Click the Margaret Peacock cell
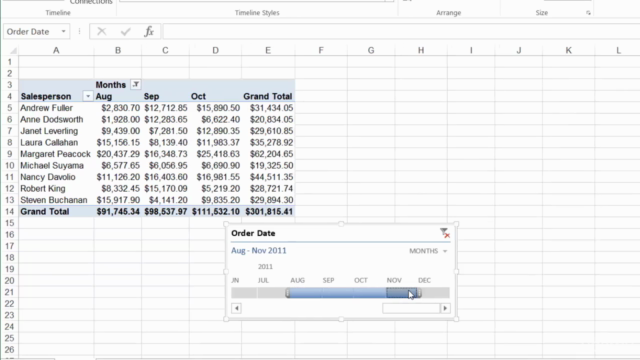 pos(56,154)
